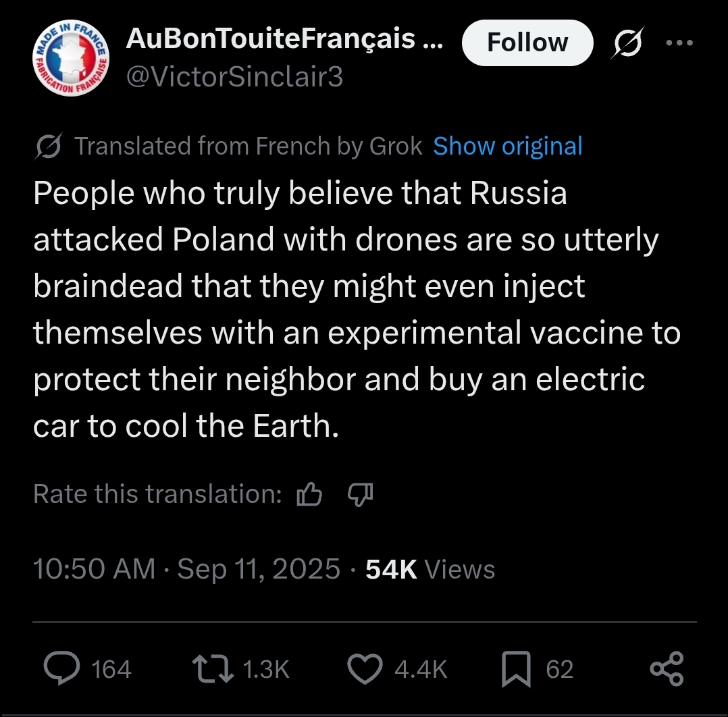
Task: Open replies via the comment icon
Action: click(61, 668)
